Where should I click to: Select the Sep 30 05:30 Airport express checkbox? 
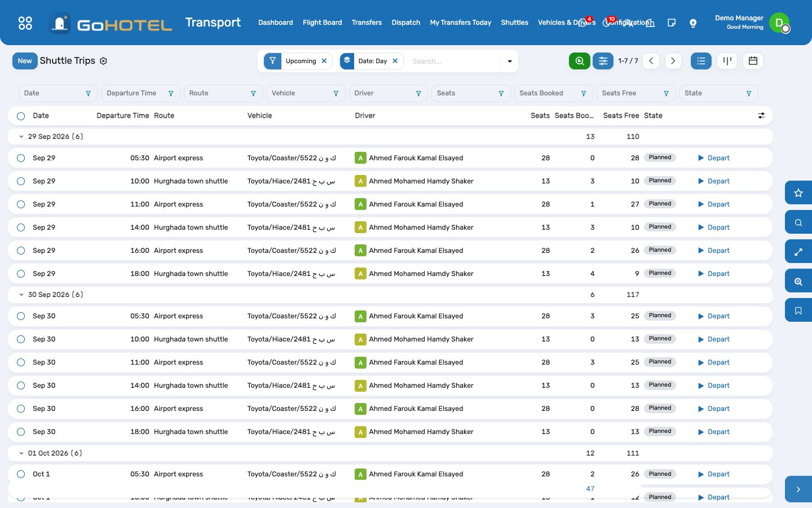pos(21,316)
